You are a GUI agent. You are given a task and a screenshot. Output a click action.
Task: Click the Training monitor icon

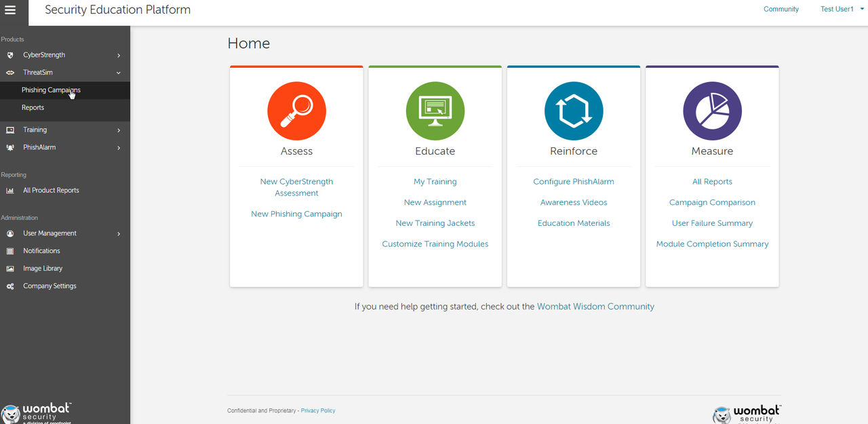pos(10,130)
